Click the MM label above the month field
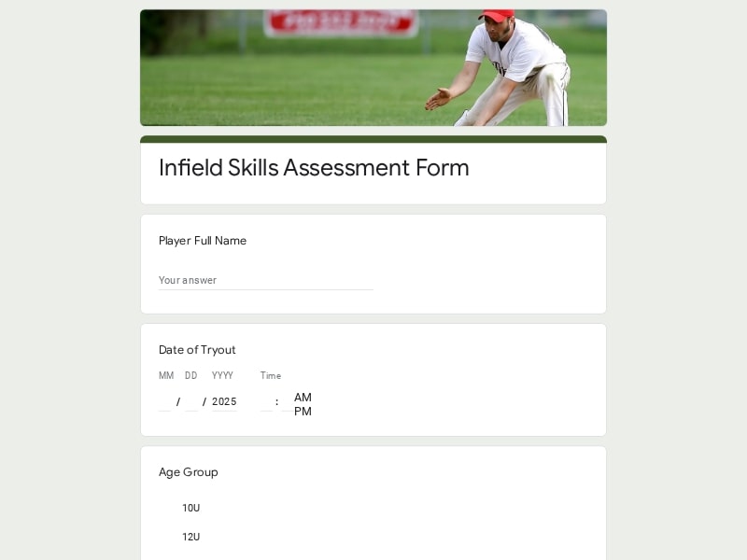 coord(166,376)
